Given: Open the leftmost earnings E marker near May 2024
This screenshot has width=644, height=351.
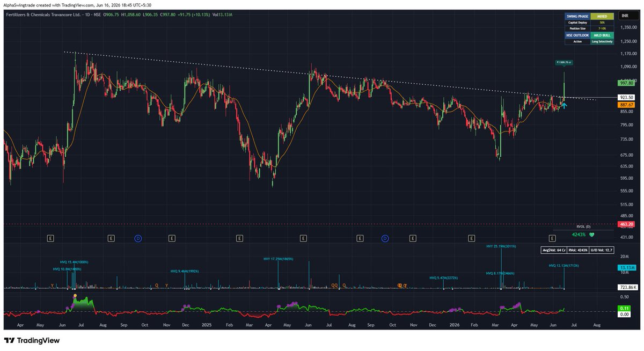Looking at the screenshot, I should point(50,238).
